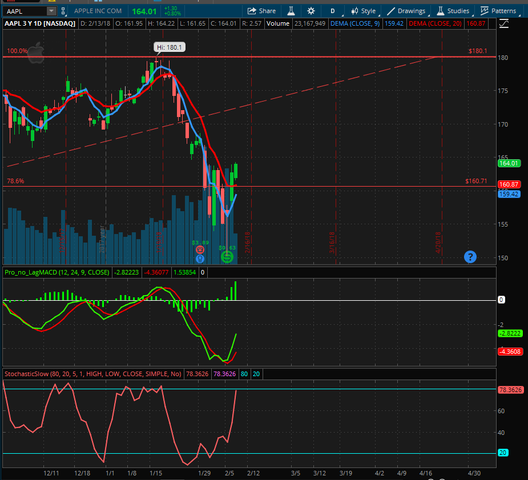
Task: Click the C: 164.01 close value
Action: (x=224, y=24)
